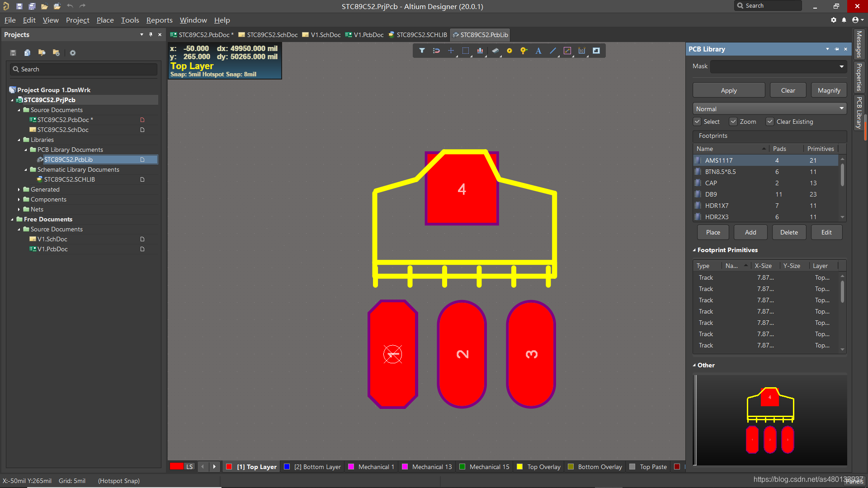Image resolution: width=868 pixels, height=488 pixels.
Task: Select the DB9 footprint row
Action: click(711, 194)
